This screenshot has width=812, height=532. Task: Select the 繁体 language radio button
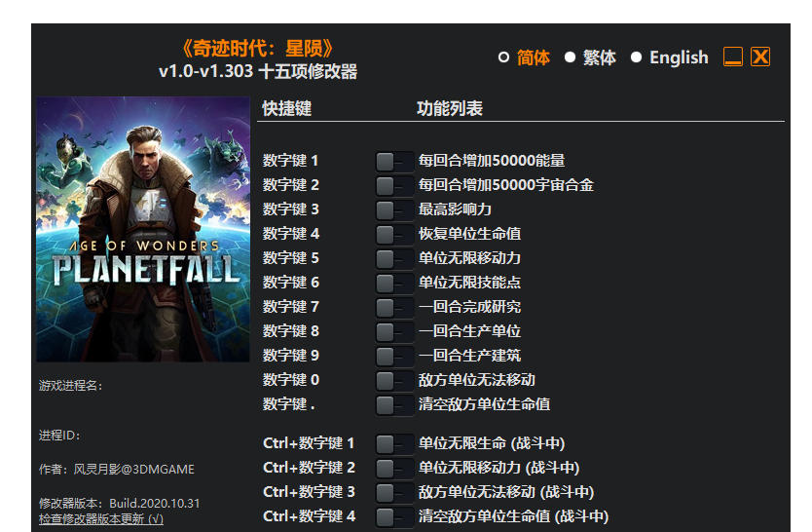point(570,57)
